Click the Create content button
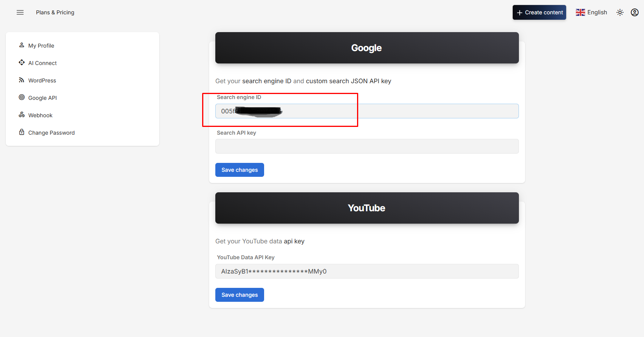Screen dimensions: 644x337 [539, 12]
